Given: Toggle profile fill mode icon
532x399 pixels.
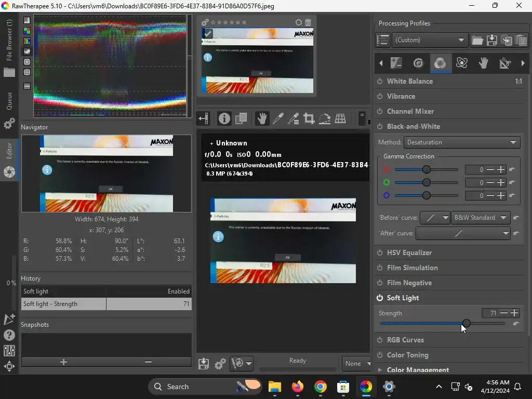Looking at the screenshot, I should pyautogui.click(x=383, y=40).
